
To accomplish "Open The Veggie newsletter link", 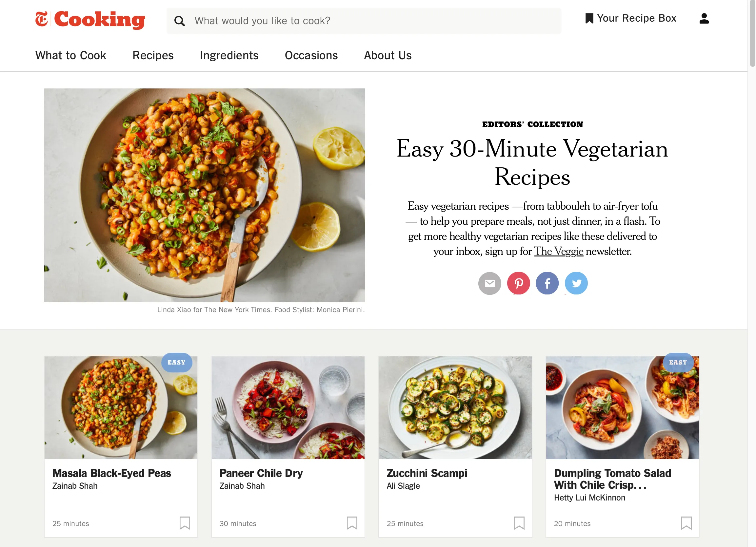I will click(559, 252).
